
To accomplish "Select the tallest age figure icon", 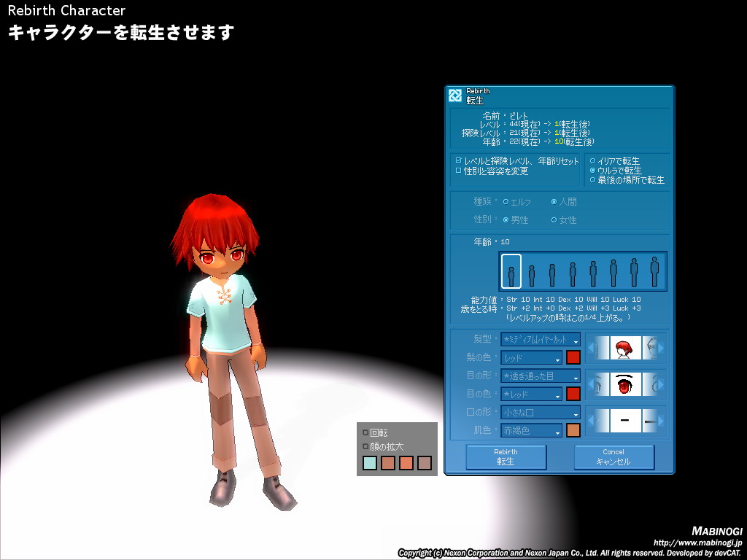I will click(x=654, y=271).
